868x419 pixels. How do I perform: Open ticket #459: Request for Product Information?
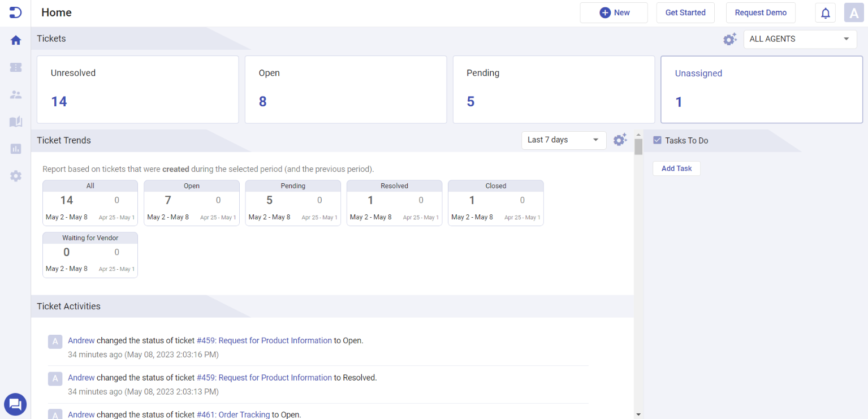pos(264,340)
